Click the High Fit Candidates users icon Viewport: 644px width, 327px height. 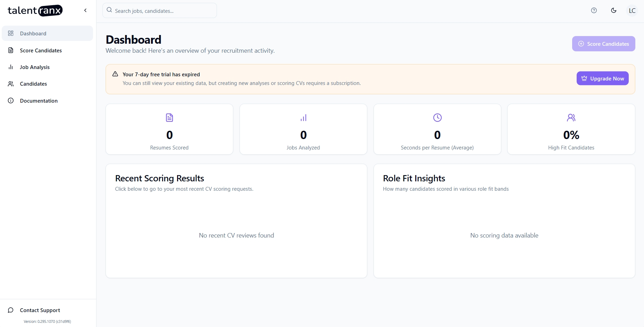pos(571,118)
